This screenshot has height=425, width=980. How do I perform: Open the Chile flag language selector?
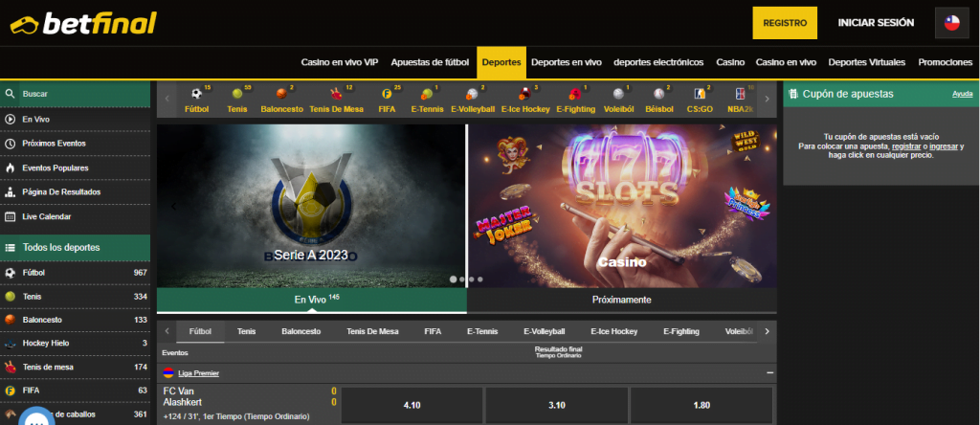coord(951,23)
